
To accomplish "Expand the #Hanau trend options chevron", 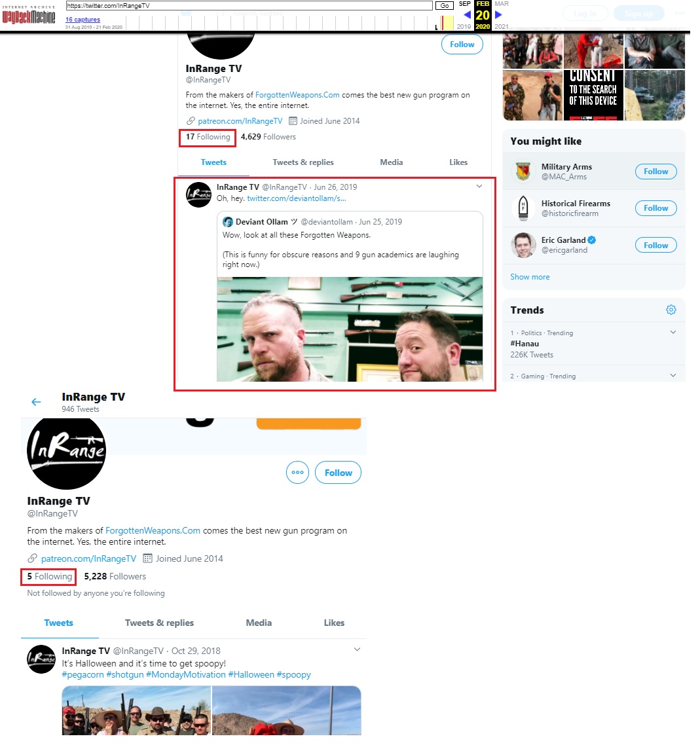I will [673, 332].
